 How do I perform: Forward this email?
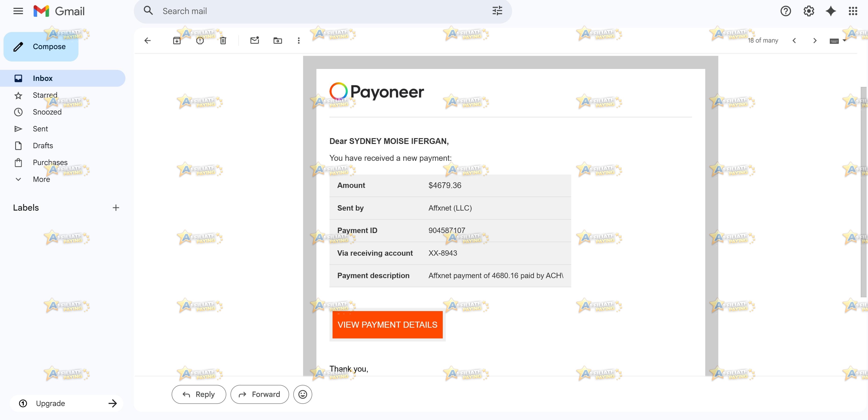click(259, 394)
